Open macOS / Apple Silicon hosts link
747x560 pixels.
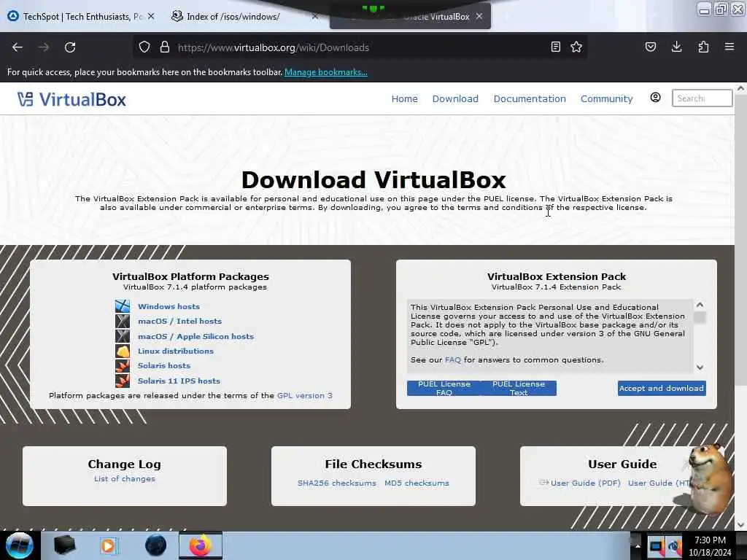coord(196,336)
